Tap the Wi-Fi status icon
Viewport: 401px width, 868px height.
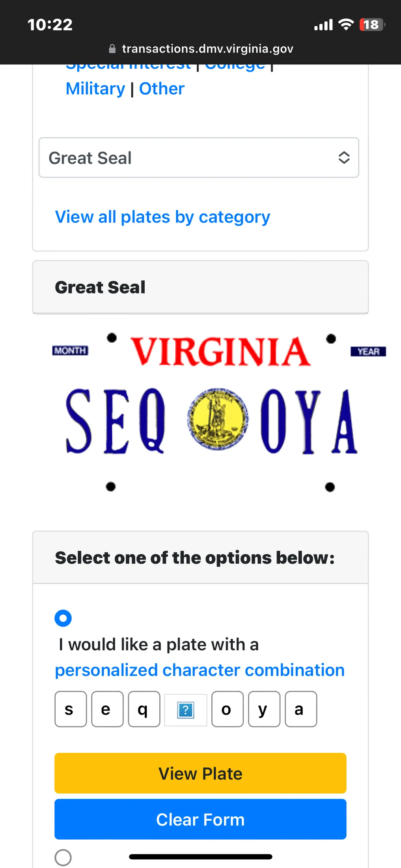pos(346,24)
